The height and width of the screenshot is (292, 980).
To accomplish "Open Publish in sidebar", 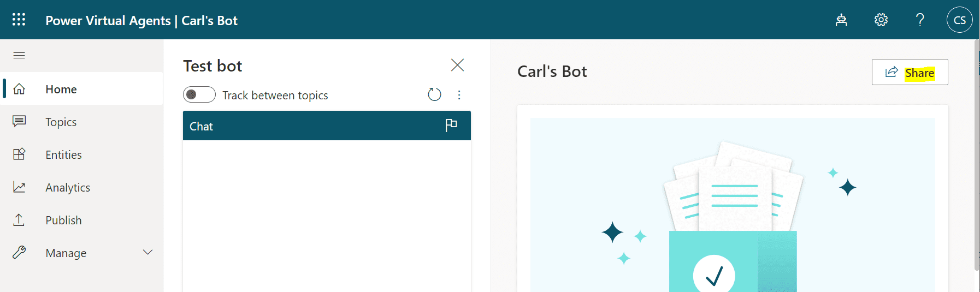I will pos(82,220).
